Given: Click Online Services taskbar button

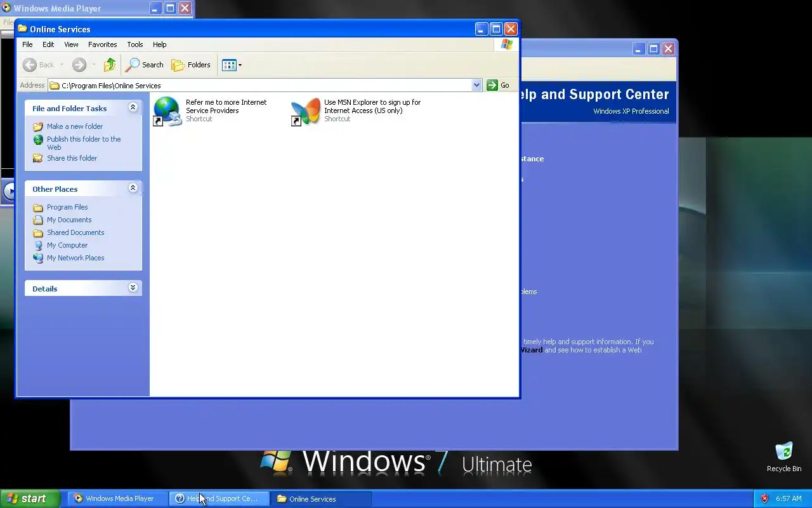Looking at the screenshot, I should coord(321,498).
